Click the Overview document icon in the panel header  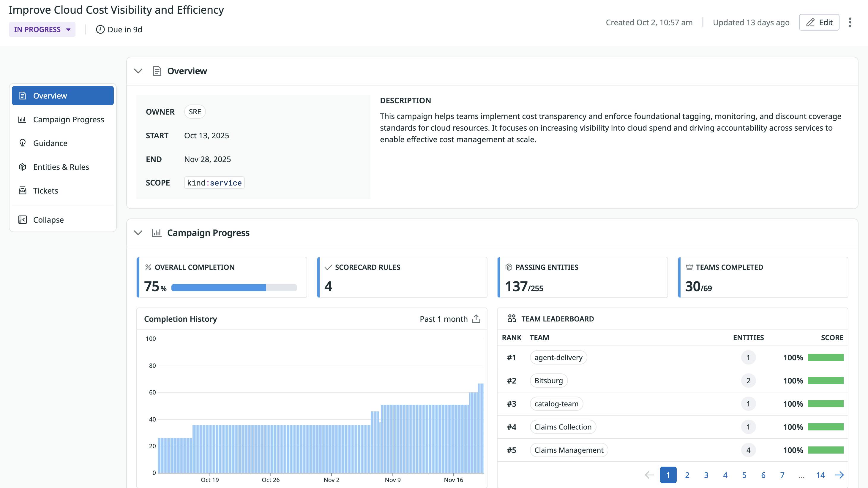(157, 71)
